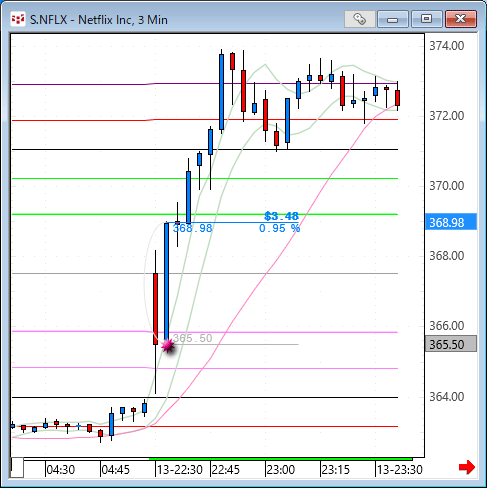
Task: Minimize the Netflix chart window
Action: point(393,19)
